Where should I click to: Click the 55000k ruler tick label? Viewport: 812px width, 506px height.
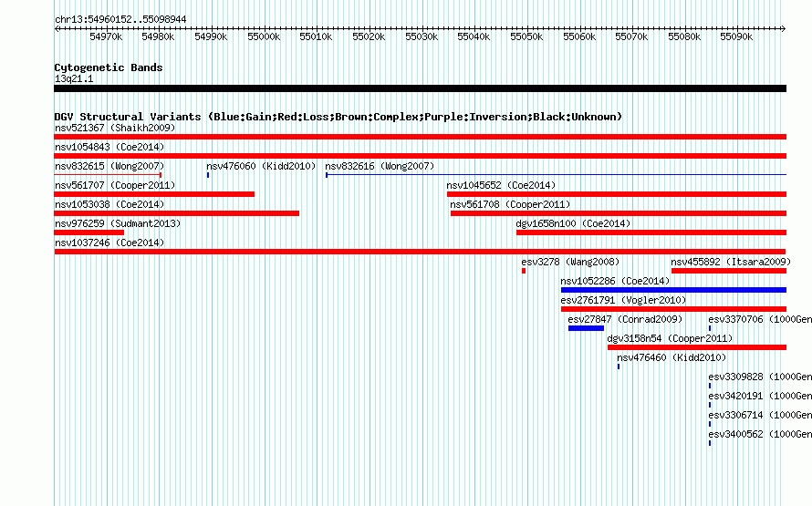click(x=264, y=36)
